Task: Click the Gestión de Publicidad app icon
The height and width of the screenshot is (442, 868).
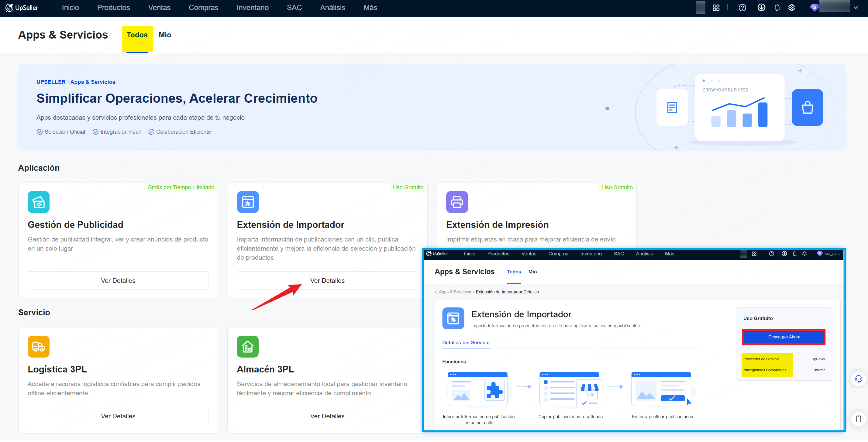Action: 38,202
